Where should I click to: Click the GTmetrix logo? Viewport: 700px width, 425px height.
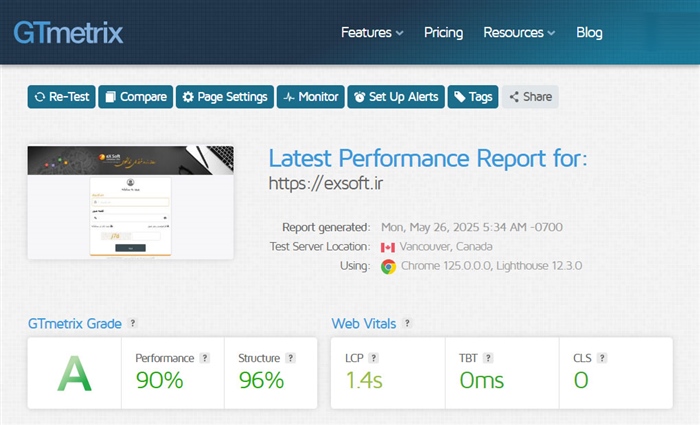coord(68,32)
